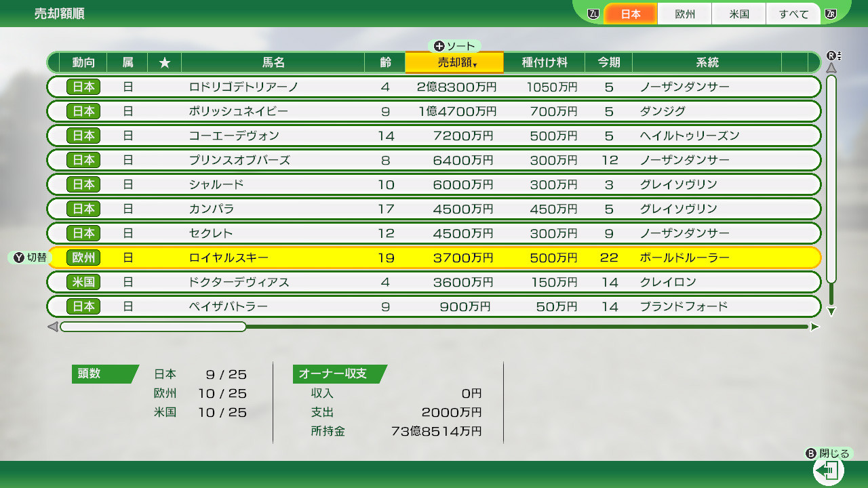Click ブランドフォード lineage cell
The height and width of the screenshot is (488, 868).
[x=684, y=306]
